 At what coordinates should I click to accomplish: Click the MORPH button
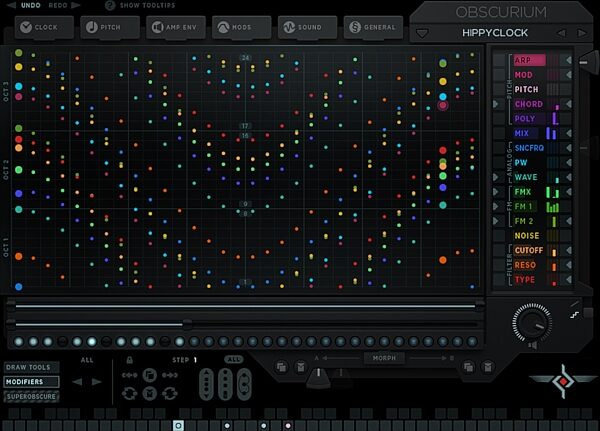click(384, 358)
